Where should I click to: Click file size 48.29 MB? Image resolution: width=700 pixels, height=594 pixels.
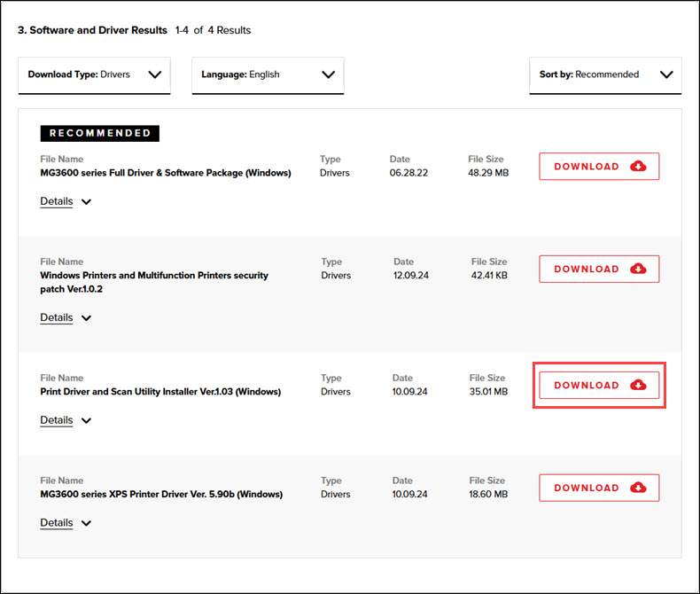[488, 173]
